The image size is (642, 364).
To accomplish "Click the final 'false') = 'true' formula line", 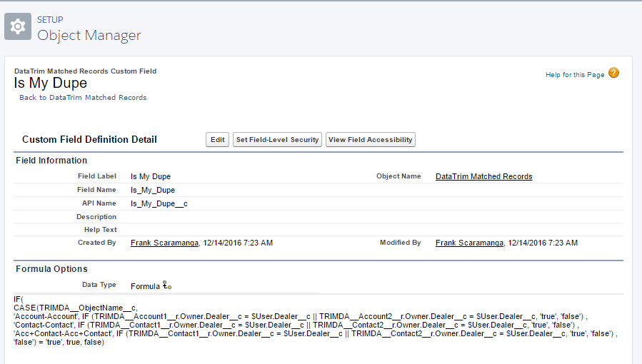I will [x=59, y=342].
